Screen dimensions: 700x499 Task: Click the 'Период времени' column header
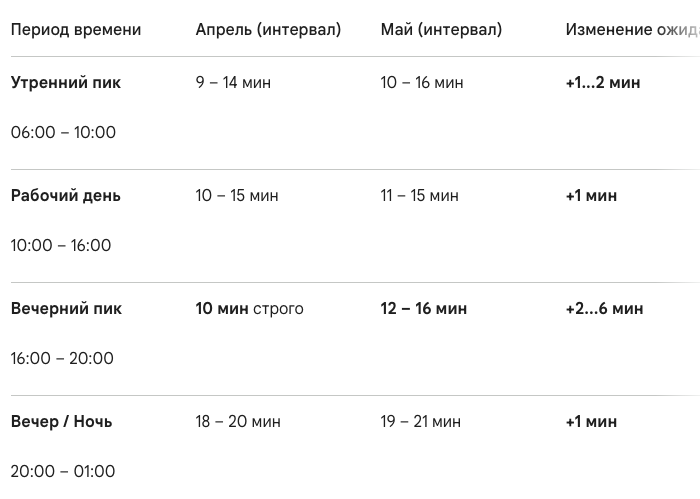coord(76,30)
